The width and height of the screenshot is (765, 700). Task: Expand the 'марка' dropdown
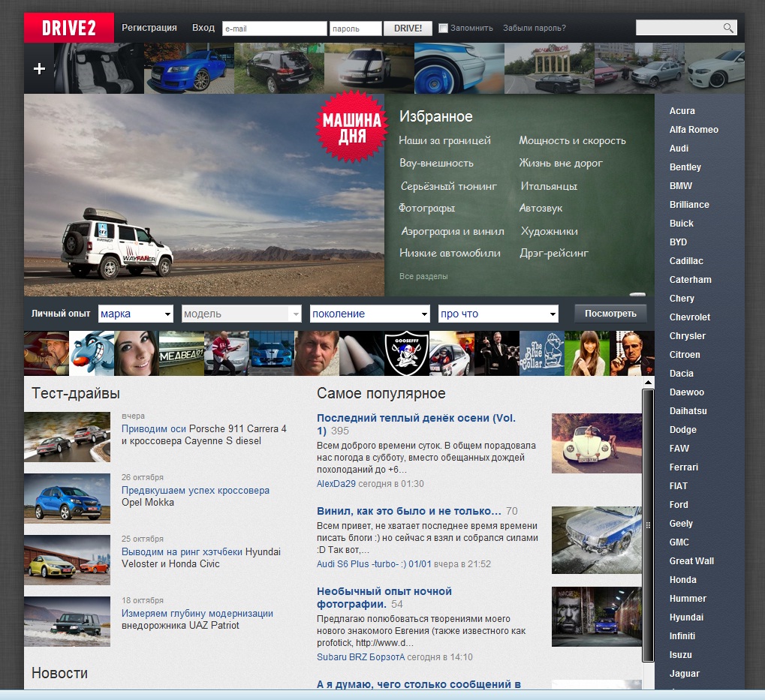coord(135,314)
